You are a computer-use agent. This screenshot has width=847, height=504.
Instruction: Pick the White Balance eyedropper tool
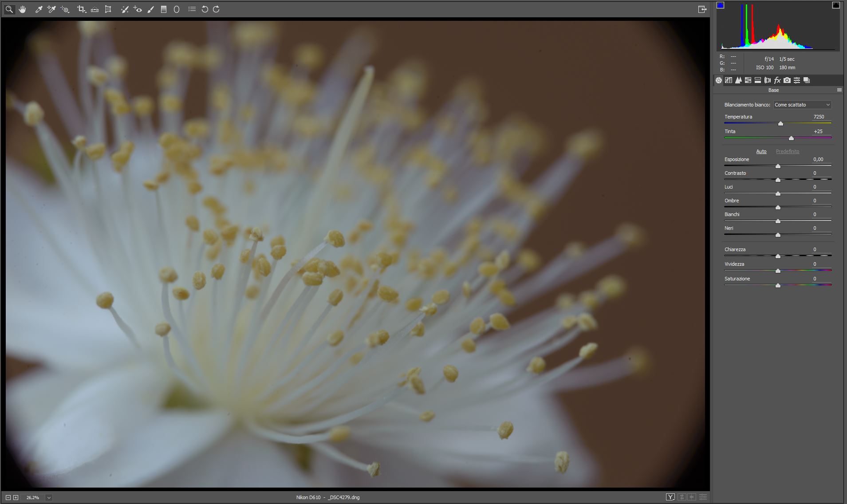point(39,9)
